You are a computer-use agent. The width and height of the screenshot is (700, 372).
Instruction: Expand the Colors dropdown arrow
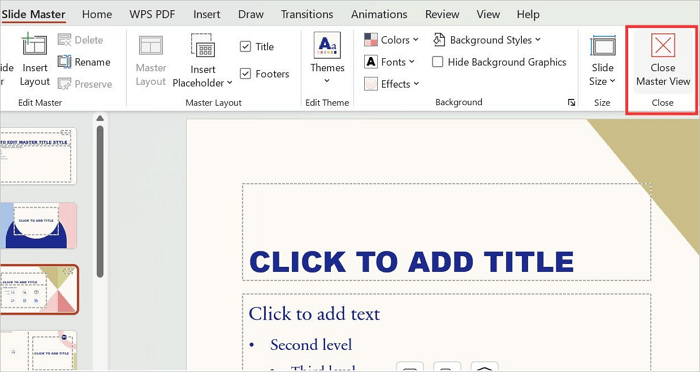416,40
